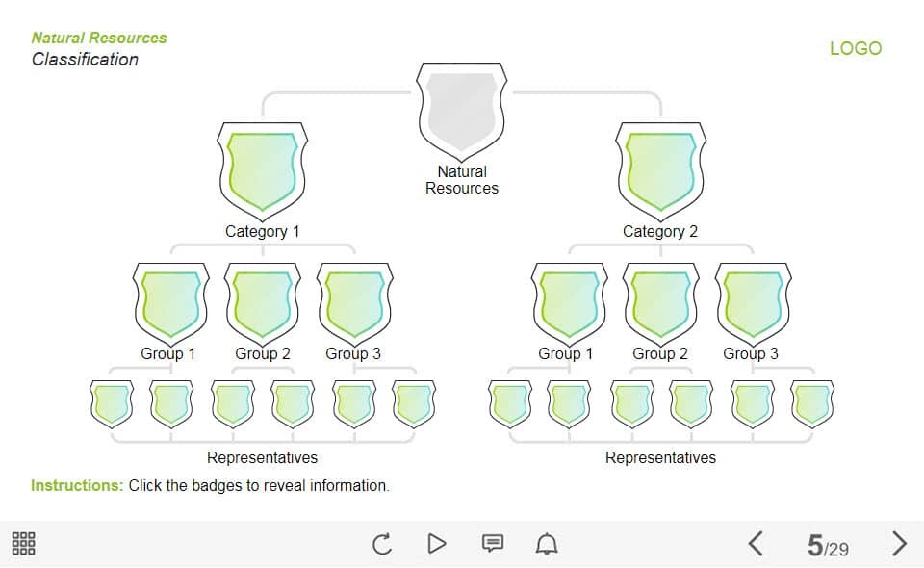Click the 5/29 slide counter
This screenshot has height=568, width=924.
pos(828,547)
